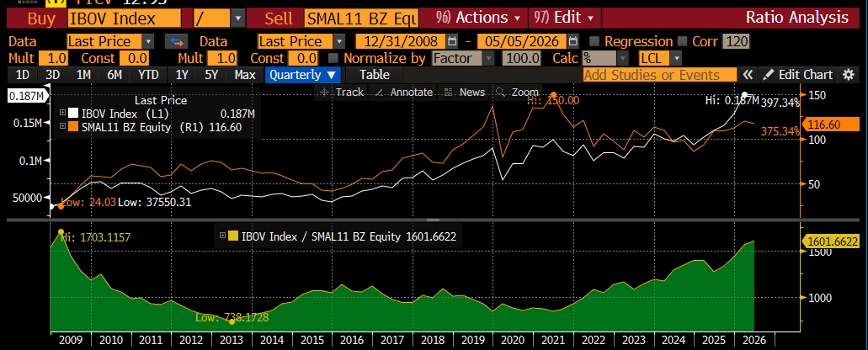Open chart settings gear icon
The width and height of the screenshot is (868, 350).
pyautogui.click(x=848, y=75)
